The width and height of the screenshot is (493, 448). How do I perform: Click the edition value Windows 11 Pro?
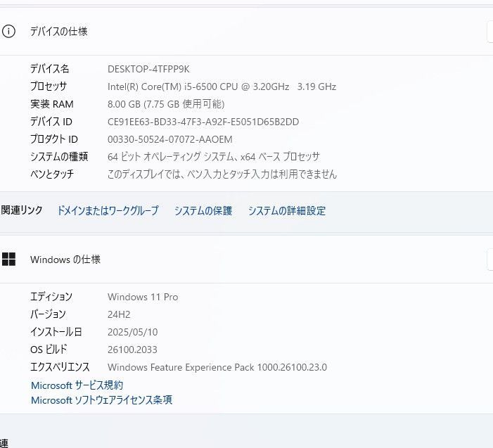click(x=143, y=297)
